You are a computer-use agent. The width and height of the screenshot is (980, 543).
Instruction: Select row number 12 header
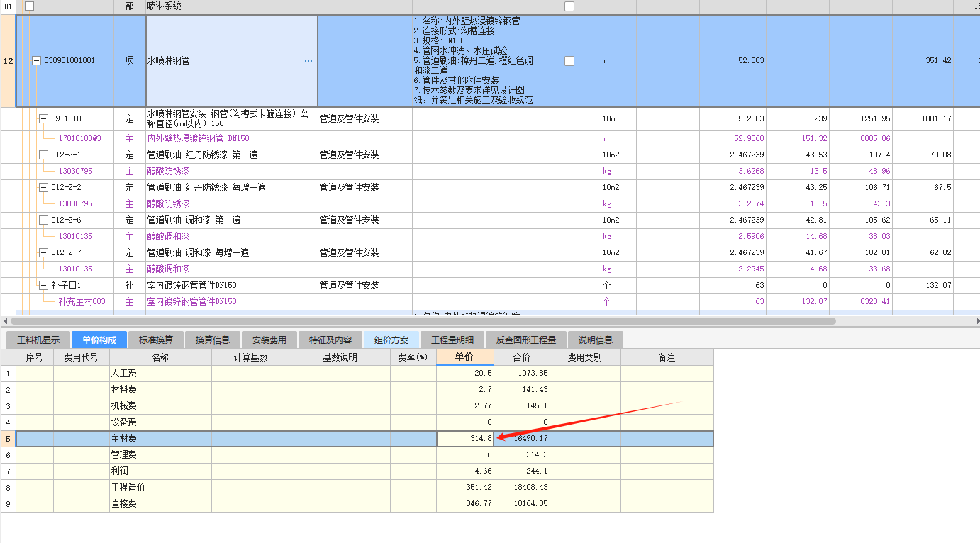[x=8, y=61]
